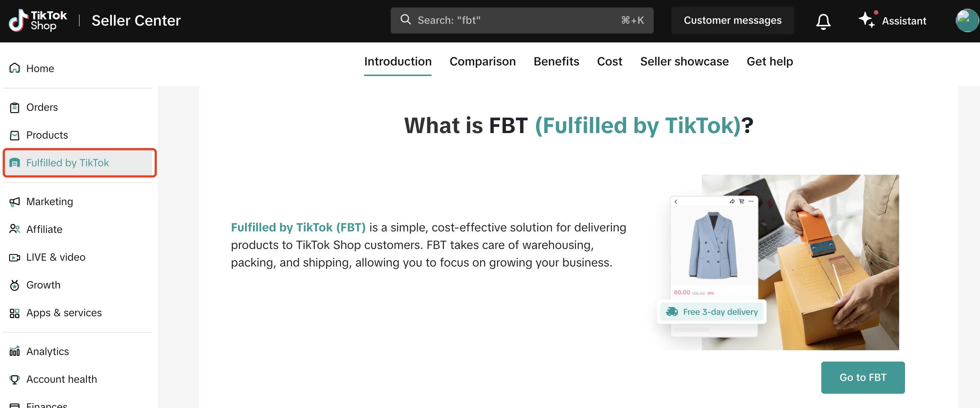This screenshot has width=980, height=408.
Task: Open the user profile avatar
Action: click(x=966, y=20)
